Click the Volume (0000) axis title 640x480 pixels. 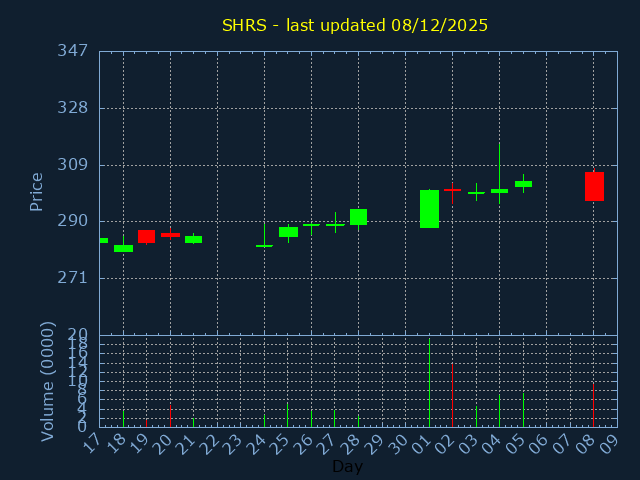point(47,381)
